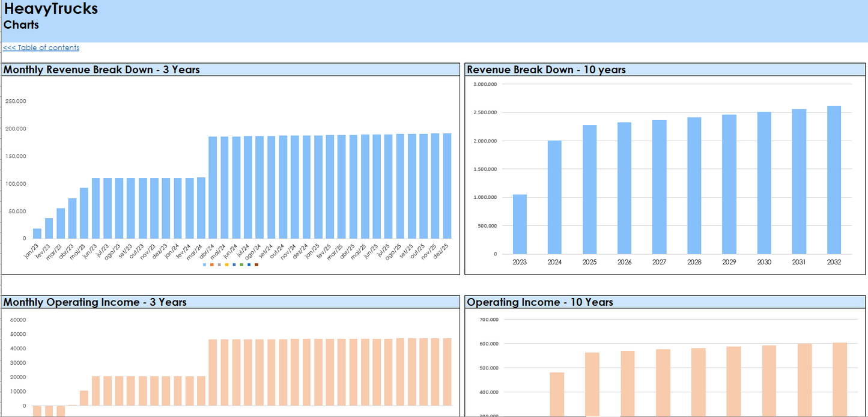Select the 'Operating Income - 10 Years' heading

click(539, 302)
